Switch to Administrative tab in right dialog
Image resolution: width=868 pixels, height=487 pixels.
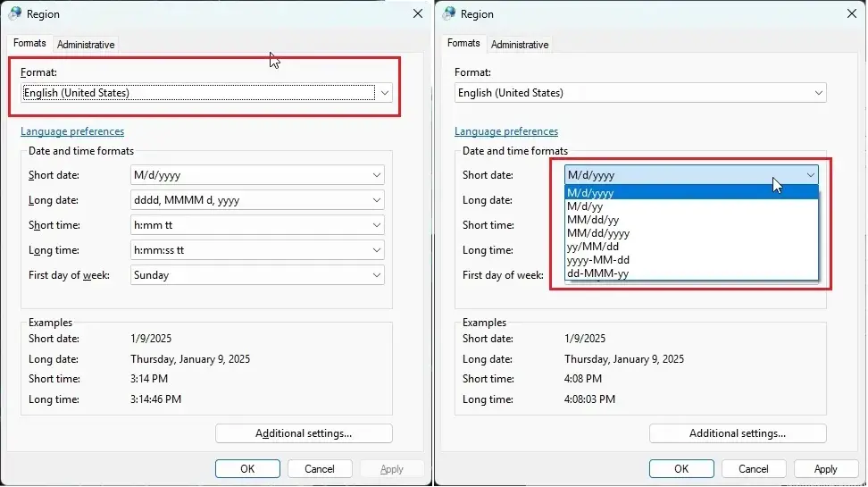pos(520,45)
